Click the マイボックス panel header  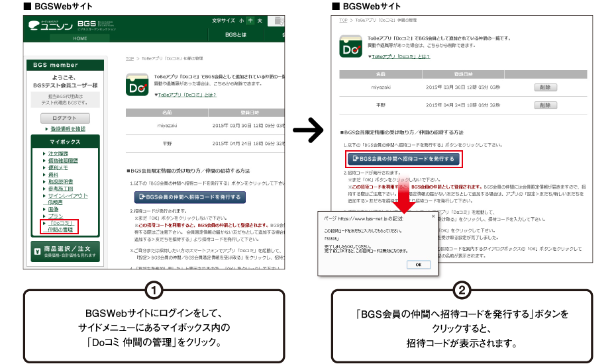click(x=65, y=142)
